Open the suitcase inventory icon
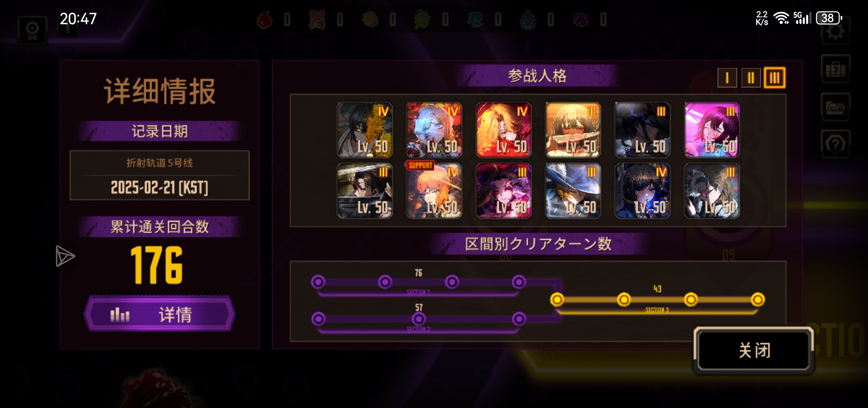Screen dimensions: 868x408 coord(835,69)
